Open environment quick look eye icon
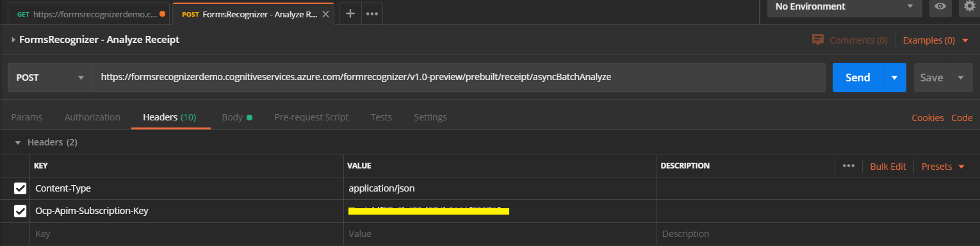 pyautogui.click(x=940, y=6)
